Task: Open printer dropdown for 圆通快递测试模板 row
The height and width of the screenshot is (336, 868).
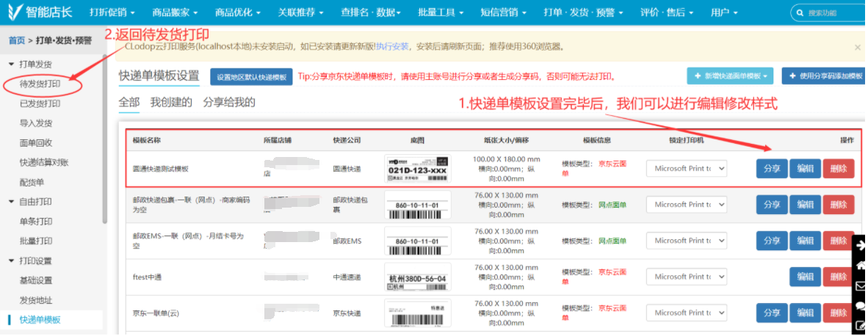Action: [686, 169]
